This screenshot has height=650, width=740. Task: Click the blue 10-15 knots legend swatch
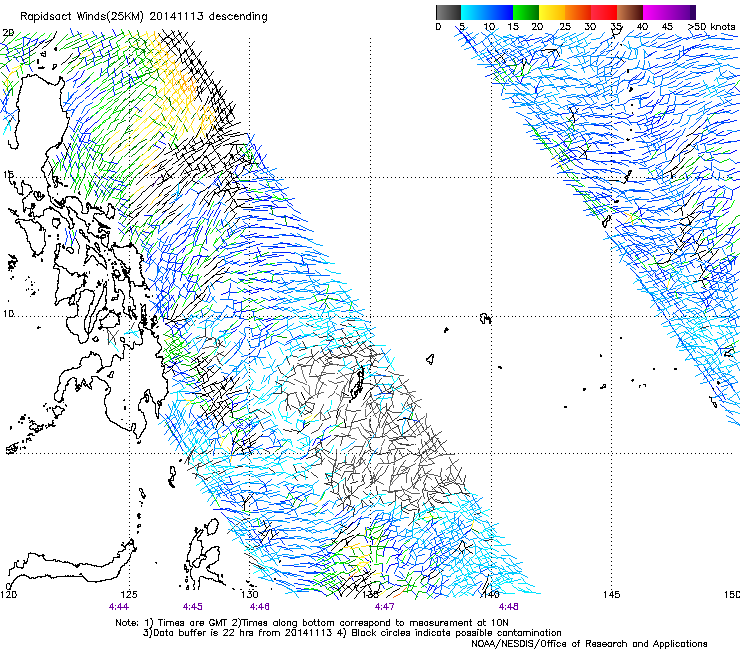tap(500, 12)
